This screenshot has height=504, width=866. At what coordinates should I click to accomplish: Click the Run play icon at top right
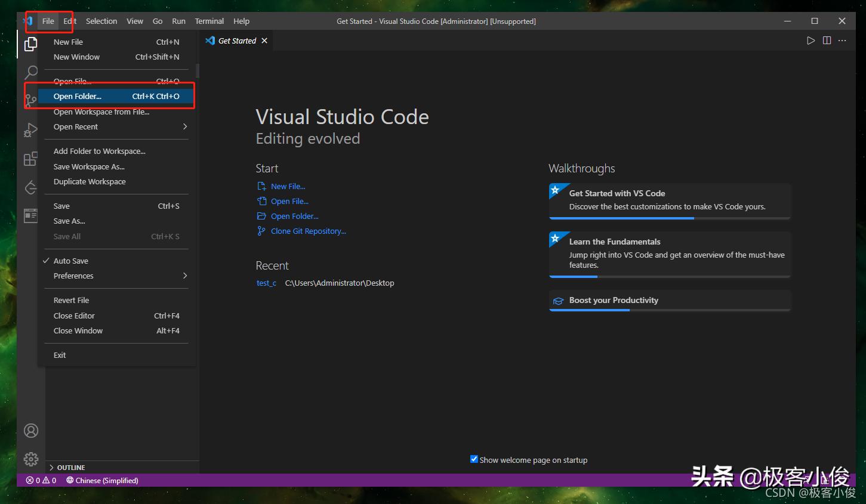pyautogui.click(x=810, y=41)
